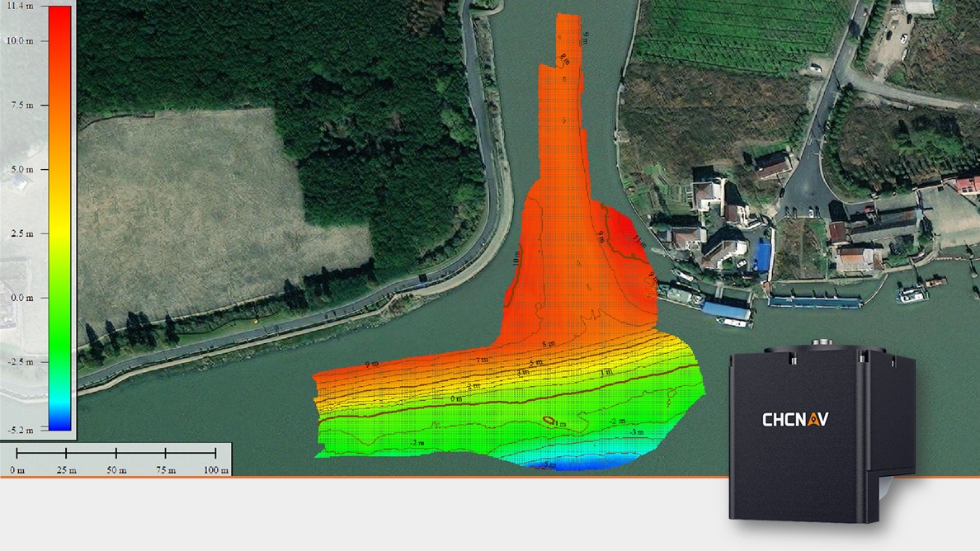Click the 100 m mark on the scale bar
980x551 pixels.
point(215,469)
